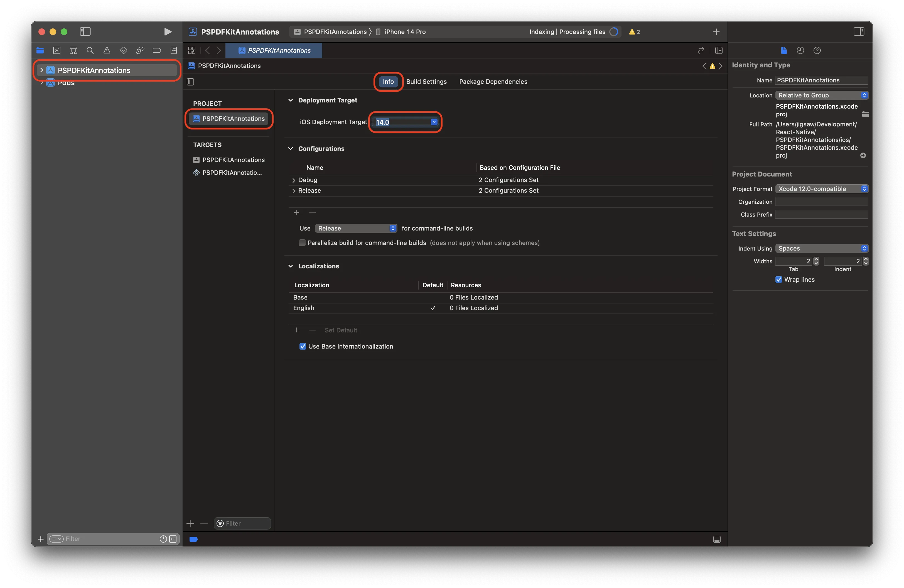Open the Find navigator with magnifying glass
Screen dimensions: 904x588
[x=90, y=50]
